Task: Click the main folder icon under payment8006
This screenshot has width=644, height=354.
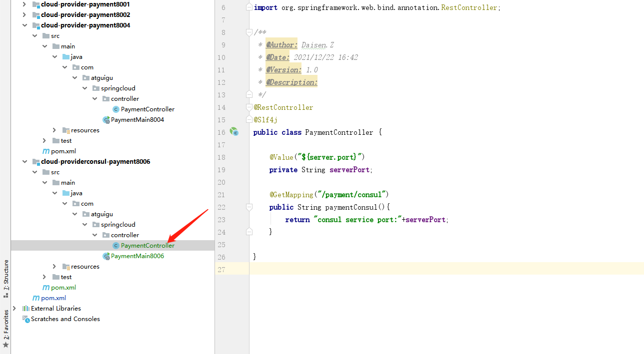Action: click(56, 183)
